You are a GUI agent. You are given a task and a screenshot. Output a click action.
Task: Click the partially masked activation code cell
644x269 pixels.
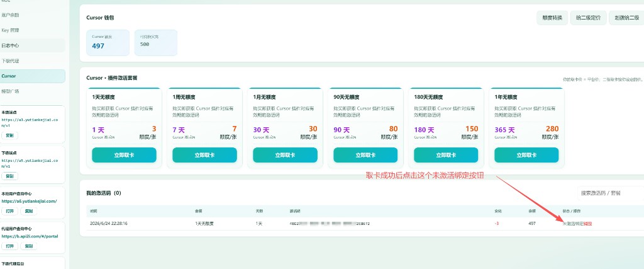(x=330, y=224)
